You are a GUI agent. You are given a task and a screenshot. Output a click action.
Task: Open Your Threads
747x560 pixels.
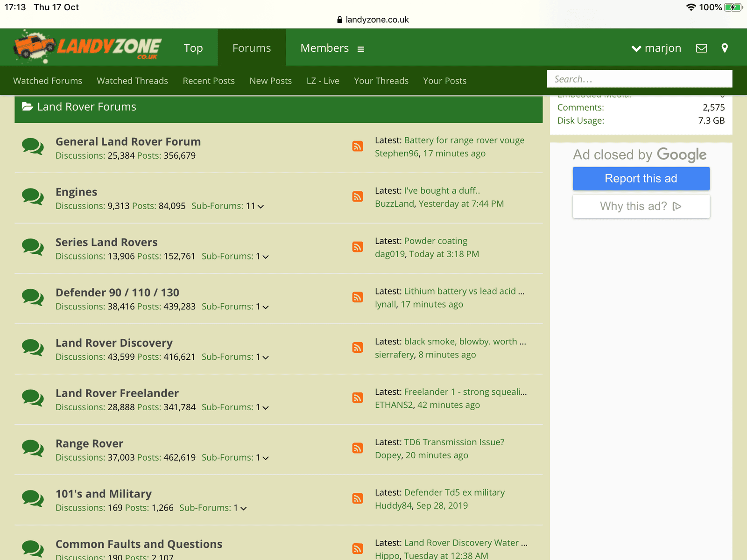click(x=381, y=81)
